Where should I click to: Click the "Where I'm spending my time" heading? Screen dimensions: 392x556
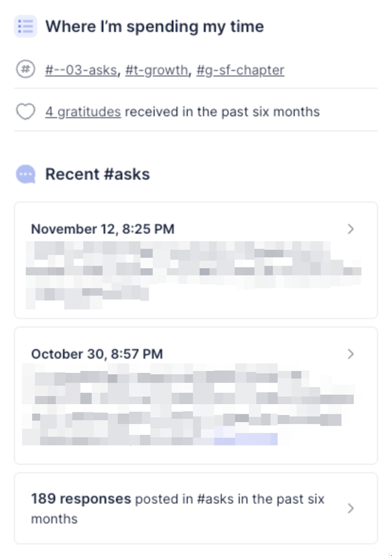coord(154,27)
